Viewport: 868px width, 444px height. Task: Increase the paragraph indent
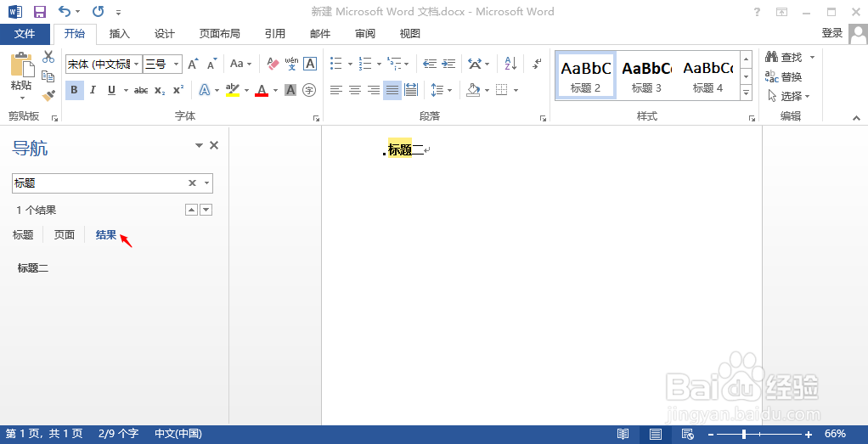(x=448, y=64)
